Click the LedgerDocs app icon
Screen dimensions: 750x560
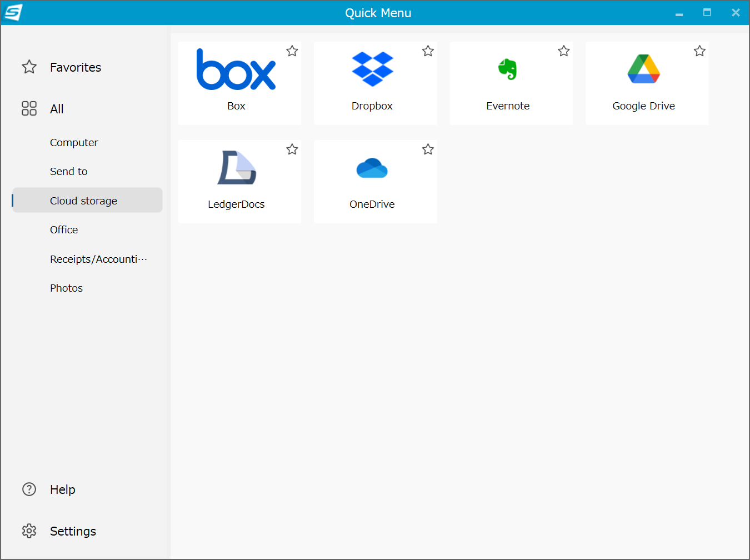click(237, 168)
